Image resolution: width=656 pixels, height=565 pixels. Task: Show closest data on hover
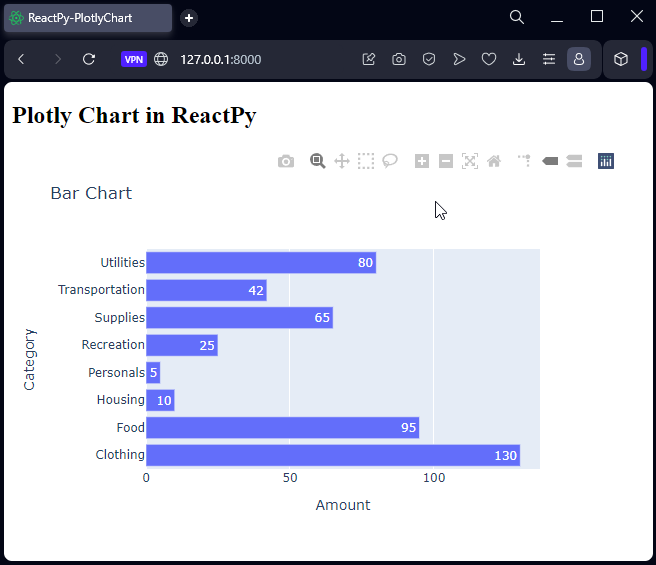pyautogui.click(x=550, y=161)
